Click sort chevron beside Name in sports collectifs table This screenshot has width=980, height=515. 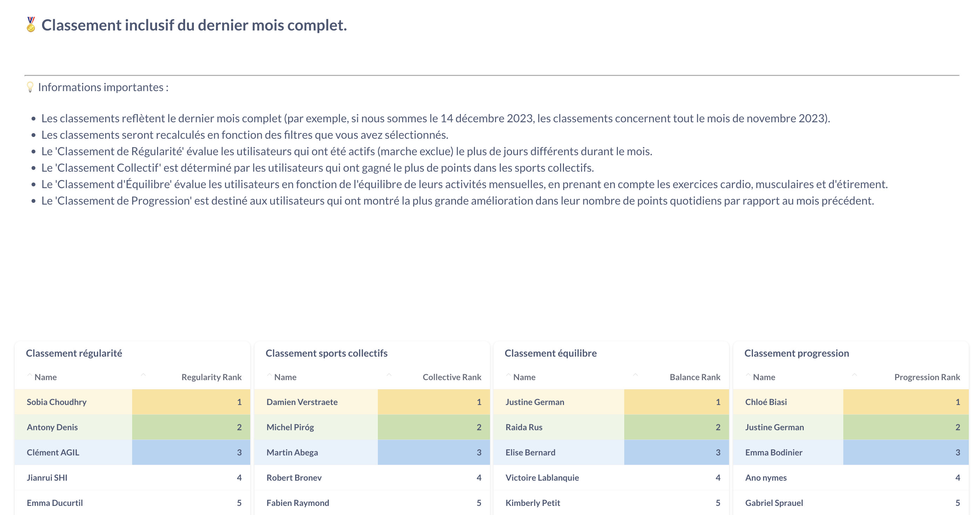tap(269, 376)
